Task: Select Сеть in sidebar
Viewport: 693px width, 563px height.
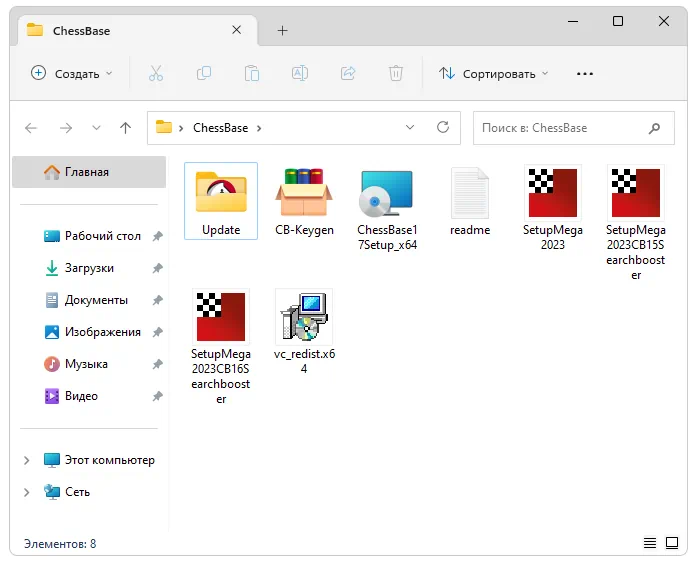Action: 67,492
